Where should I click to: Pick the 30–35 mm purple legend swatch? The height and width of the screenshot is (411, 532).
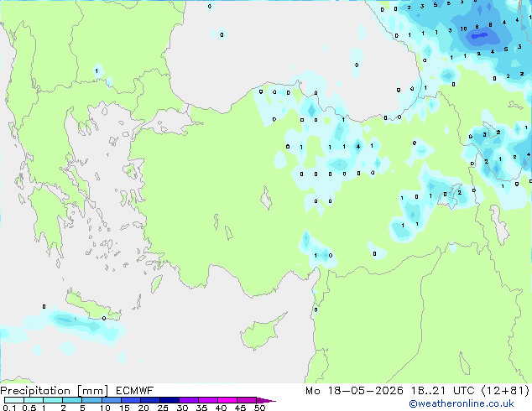tap(189, 400)
